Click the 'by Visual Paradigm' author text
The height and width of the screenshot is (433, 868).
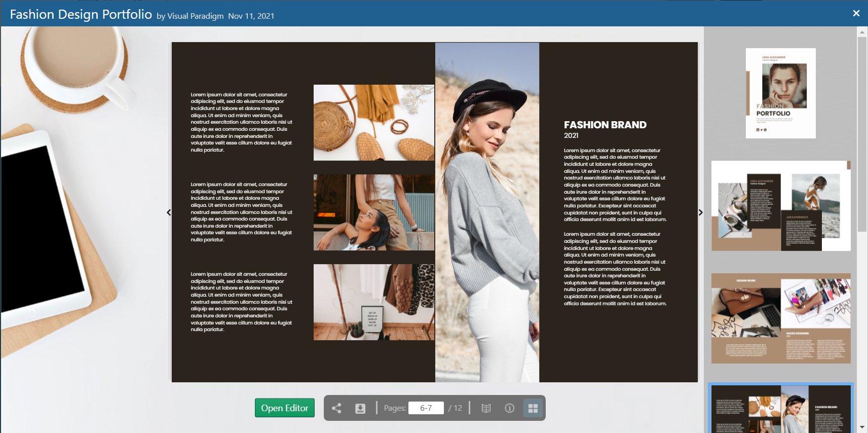point(190,16)
